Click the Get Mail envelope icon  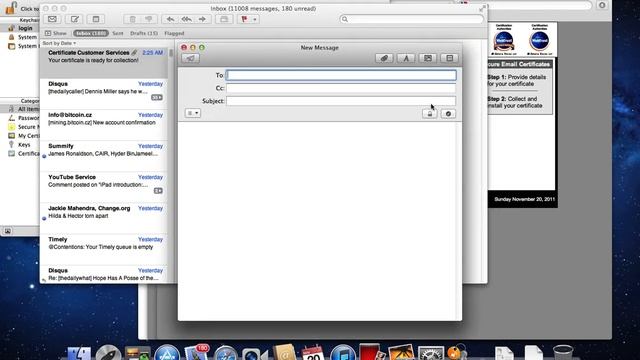tap(52, 19)
